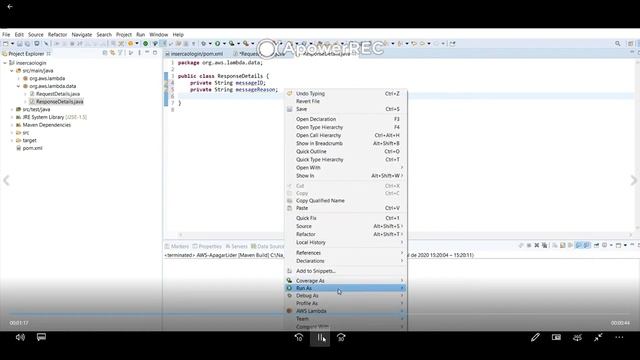This screenshot has height=360, width=640.
Task: Open the player's more options ellipsis
Action: pos(619,337)
